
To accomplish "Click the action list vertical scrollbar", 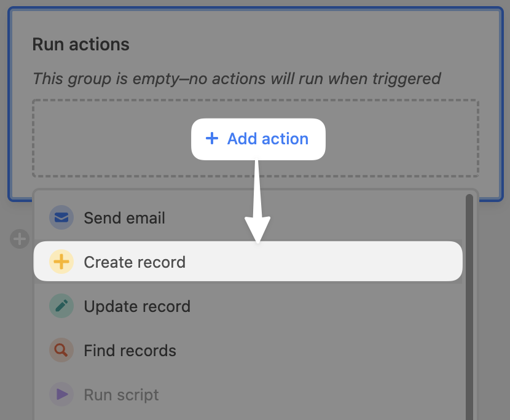I will pos(469,307).
